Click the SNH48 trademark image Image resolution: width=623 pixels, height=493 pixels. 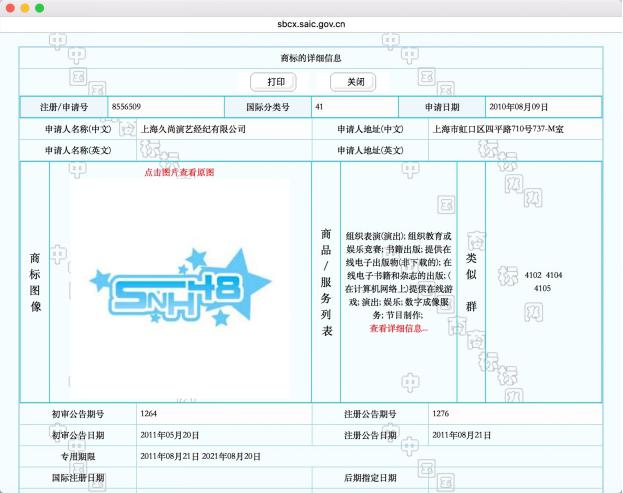click(x=181, y=288)
